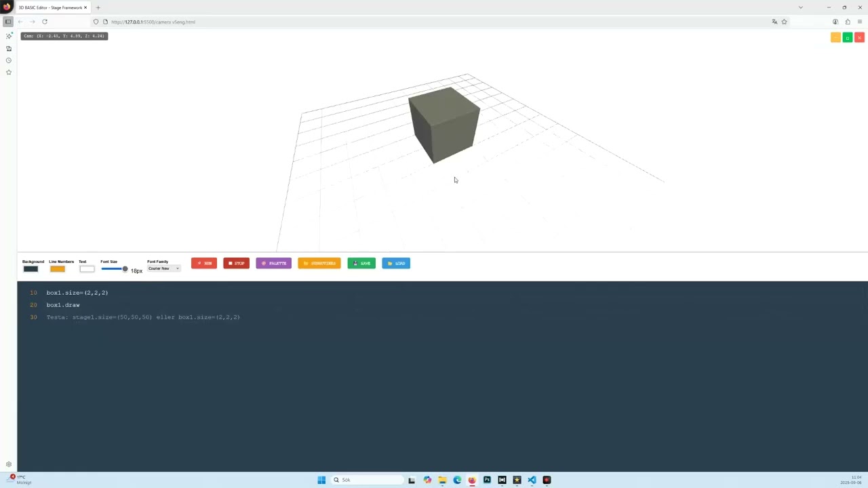This screenshot has width=868, height=488.
Task: Click code line box1.draw
Action: (63, 305)
